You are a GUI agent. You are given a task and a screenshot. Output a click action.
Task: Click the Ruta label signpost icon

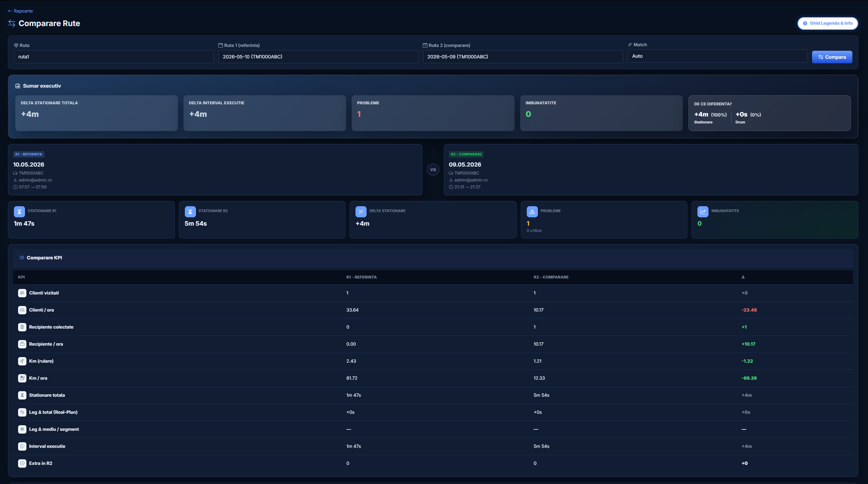pos(16,46)
